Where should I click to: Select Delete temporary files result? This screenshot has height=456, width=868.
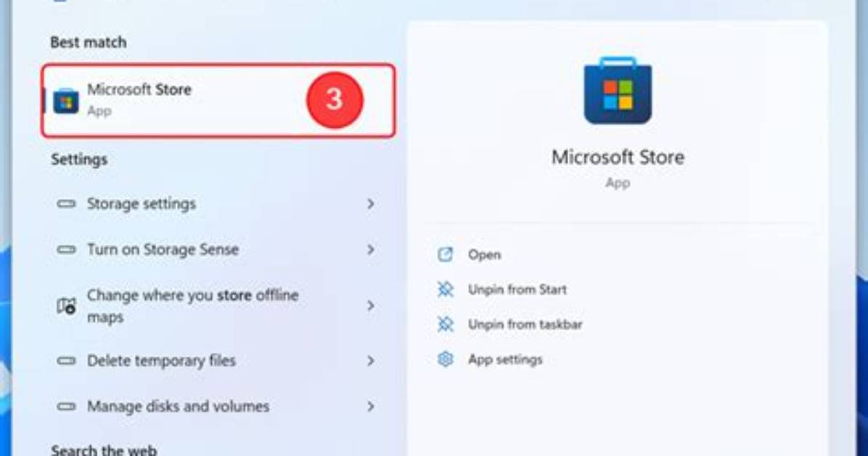[216, 361]
